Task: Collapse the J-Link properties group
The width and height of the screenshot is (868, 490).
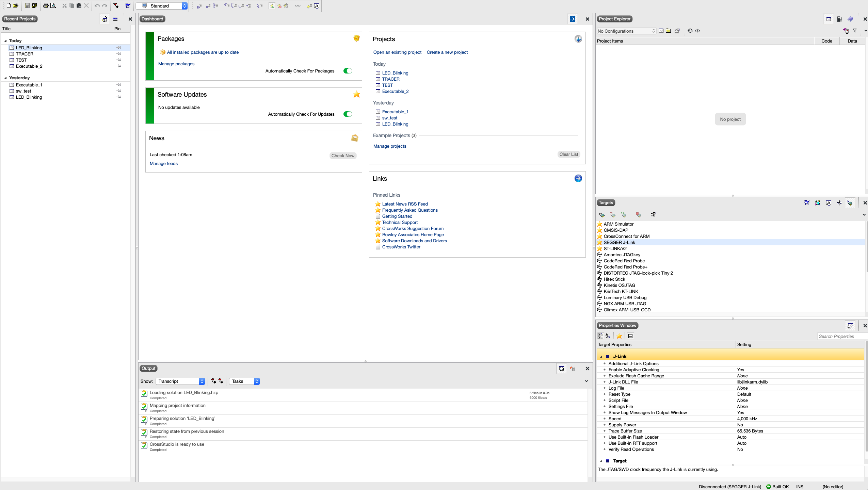Action: tap(601, 357)
